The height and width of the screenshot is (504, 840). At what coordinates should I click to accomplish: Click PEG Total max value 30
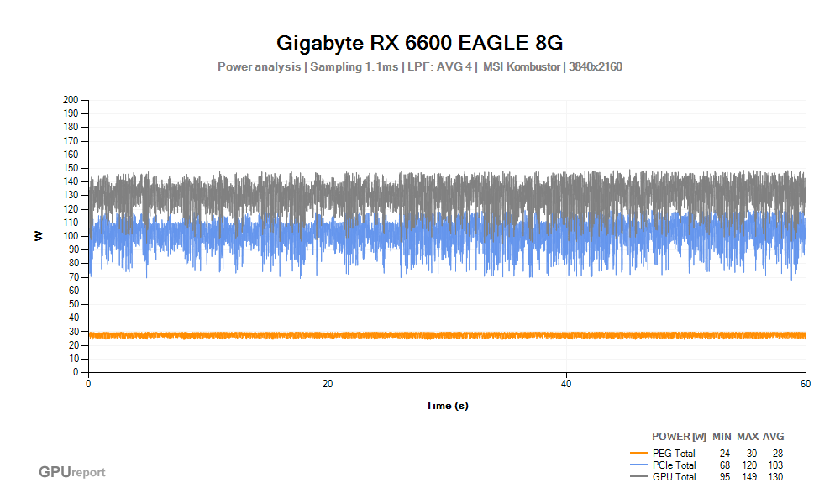(x=752, y=453)
